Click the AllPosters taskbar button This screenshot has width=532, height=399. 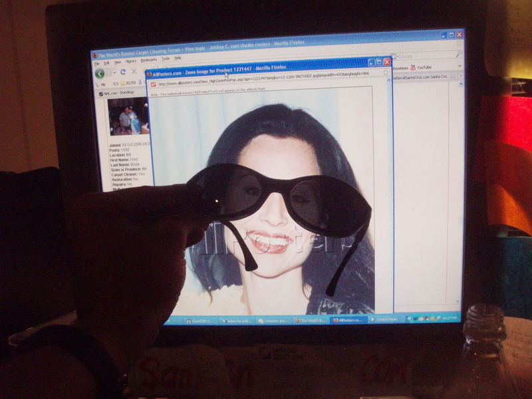(x=348, y=320)
